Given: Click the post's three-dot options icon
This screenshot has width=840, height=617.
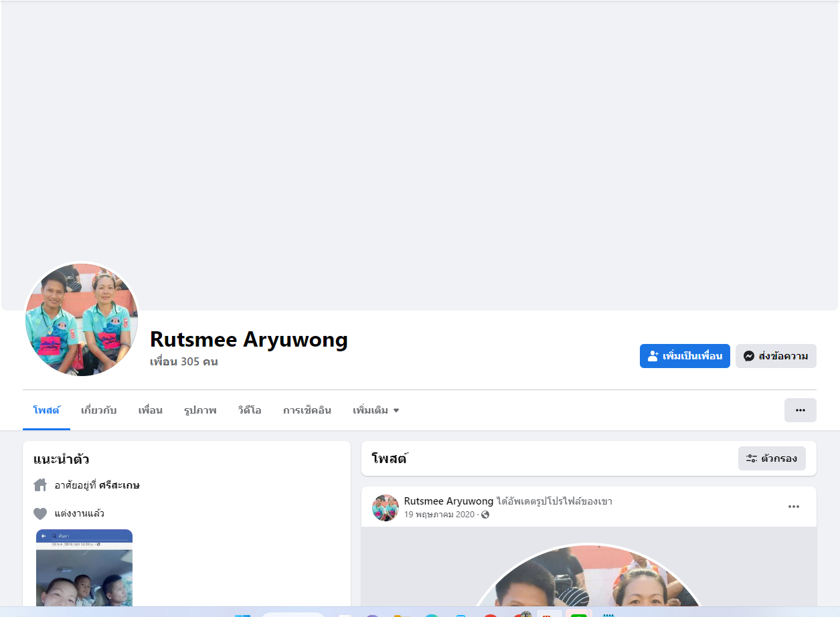Looking at the screenshot, I should (x=794, y=507).
